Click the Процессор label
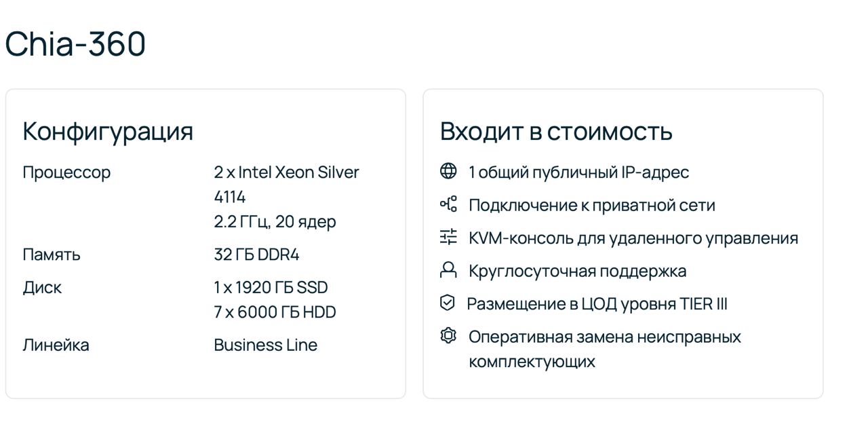Viewport: 868px width, 431px height. pos(66,172)
